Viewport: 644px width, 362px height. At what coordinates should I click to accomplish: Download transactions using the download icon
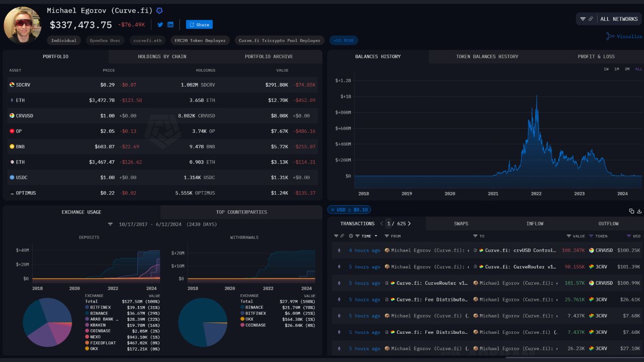(x=639, y=211)
